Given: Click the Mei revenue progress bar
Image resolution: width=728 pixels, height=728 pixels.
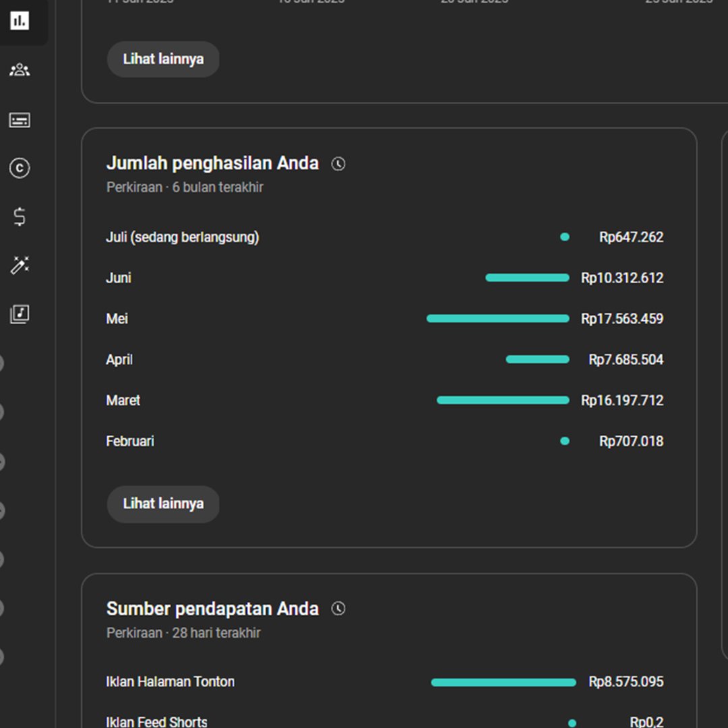Looking at the screenshot, I should pyautogui.click(x=497, y=318).
